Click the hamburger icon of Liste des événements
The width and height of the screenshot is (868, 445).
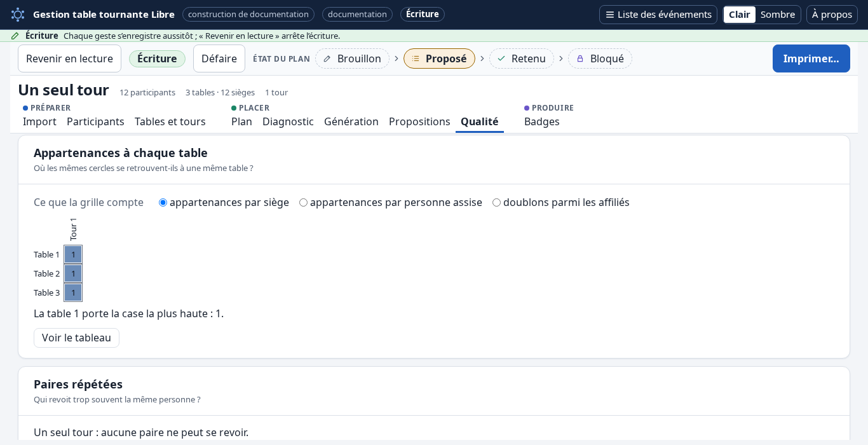coord(610,15)
